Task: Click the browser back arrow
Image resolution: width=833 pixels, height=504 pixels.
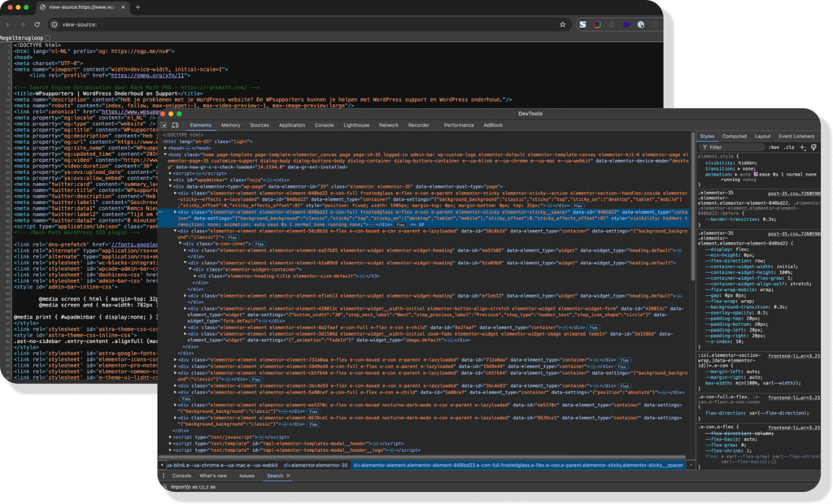Action: [x=7, y=24]
